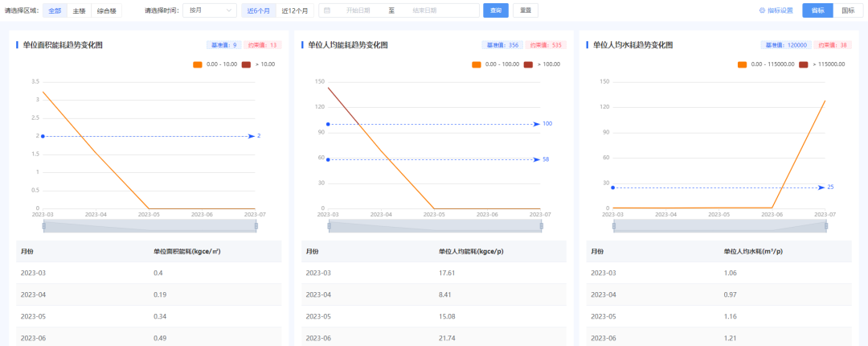The image size is (868, 346).
Task: Click the 0.19 value cell
Action: point(160,295)
